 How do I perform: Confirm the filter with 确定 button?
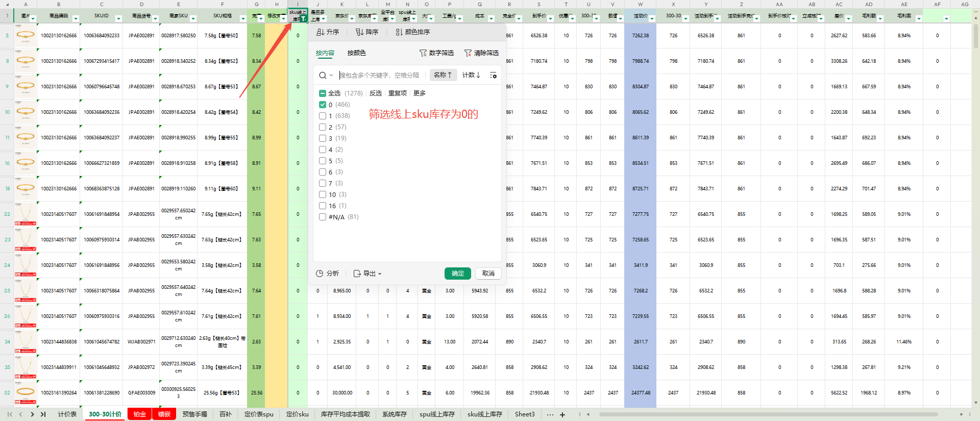point(457,274)
